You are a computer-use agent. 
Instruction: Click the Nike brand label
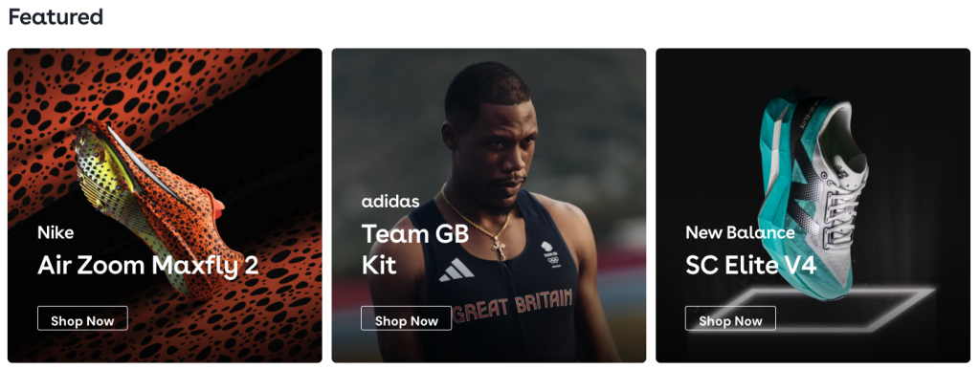(56, 233)
